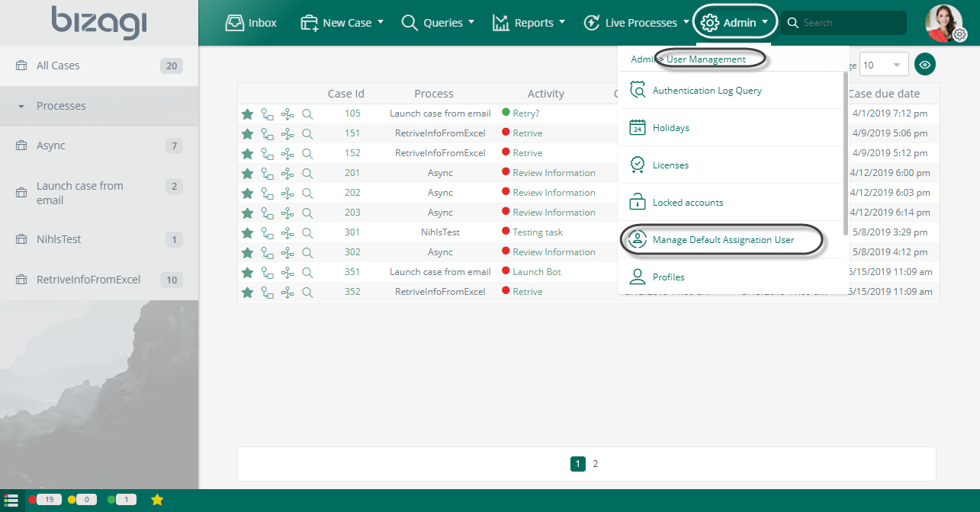The width and height of the screenshot is (980, 512).
Task: Click the magnifier icon in case 203 row
Action: tap(307, 213)
